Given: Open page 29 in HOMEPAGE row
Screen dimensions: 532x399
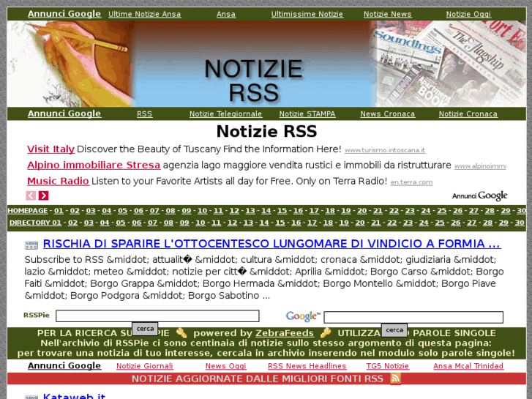Looking at the screenshot, I should click(x=506, y=211).
